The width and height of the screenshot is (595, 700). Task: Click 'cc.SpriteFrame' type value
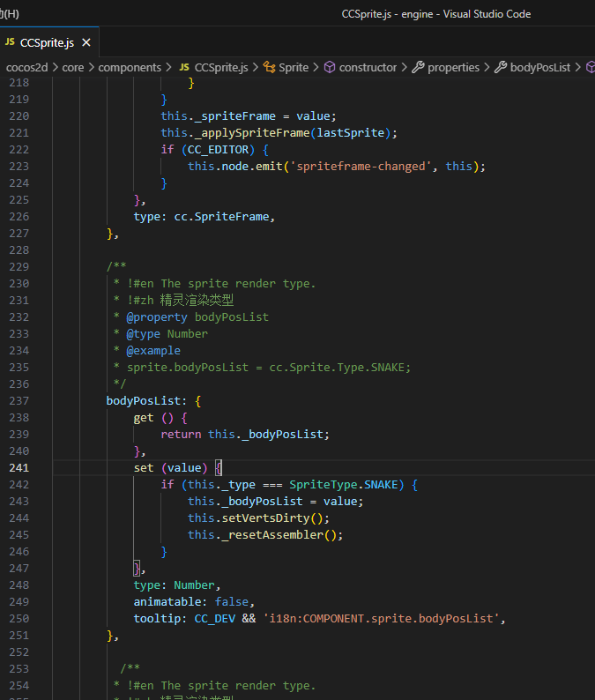click(x=221, y=217)
